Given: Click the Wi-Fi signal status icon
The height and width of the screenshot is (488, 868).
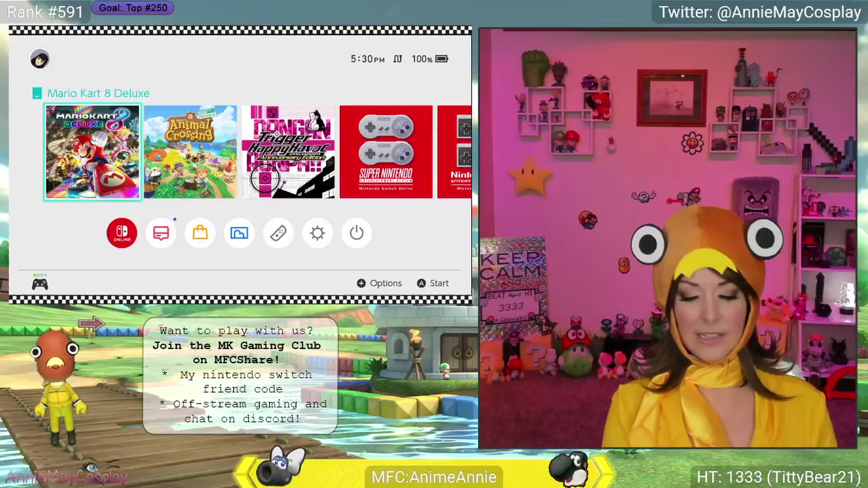Looking at the screenshot, I should click(x=398, y=59).
